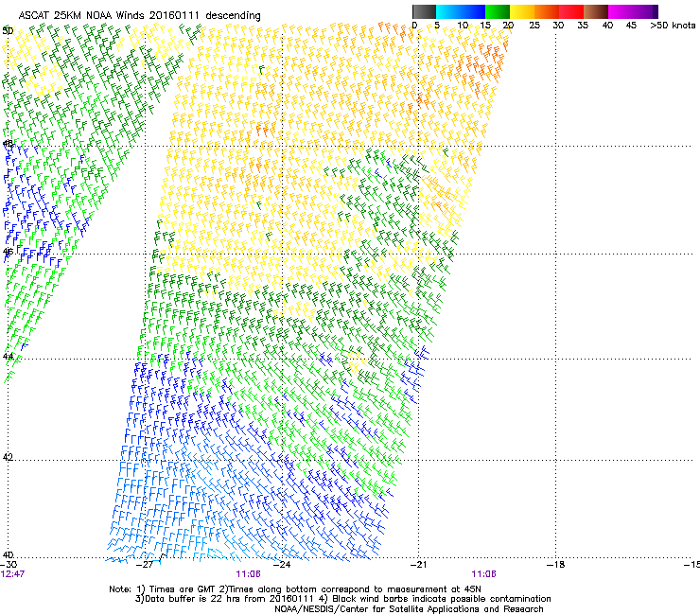Click the longitude label -18

point(555,565)
